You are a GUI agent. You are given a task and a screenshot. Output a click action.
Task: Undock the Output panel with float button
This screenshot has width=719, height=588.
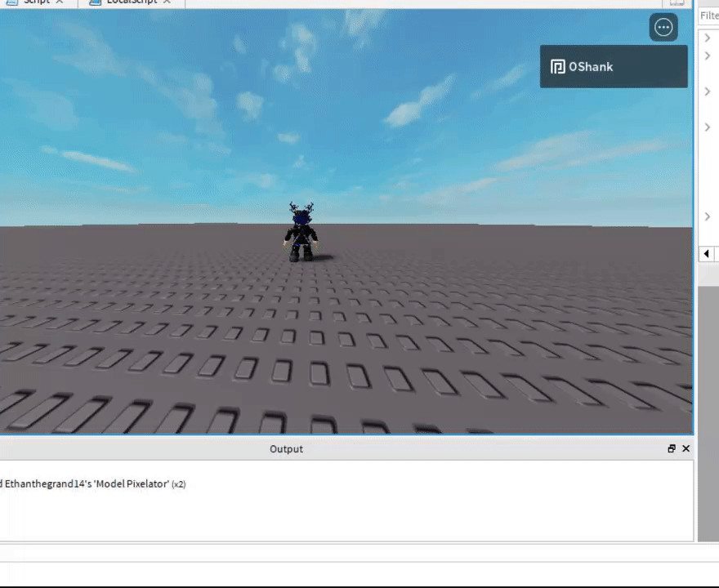click(x=672, y=448)
